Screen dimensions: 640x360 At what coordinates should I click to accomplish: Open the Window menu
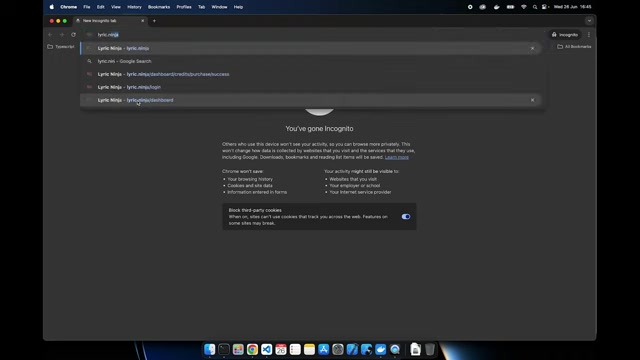(219, 7)
